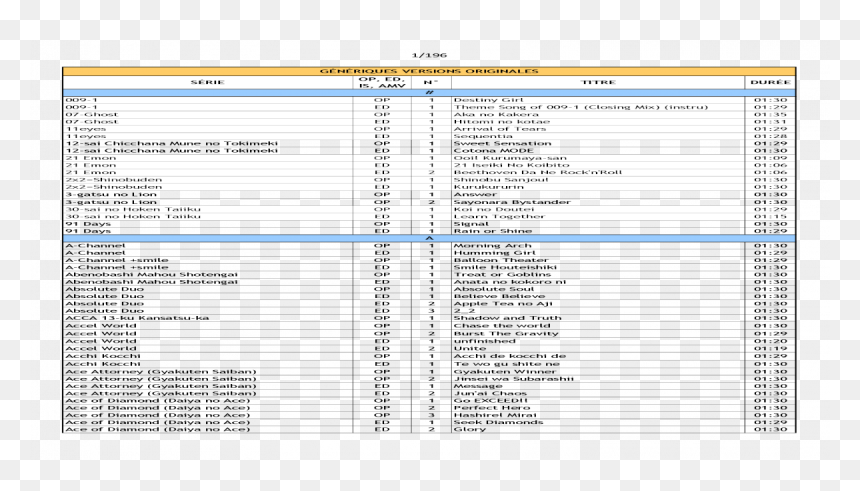Select the title 'Absolute Soul'
This screenshot has height=491, width=860.
click(x=494, y=289)
